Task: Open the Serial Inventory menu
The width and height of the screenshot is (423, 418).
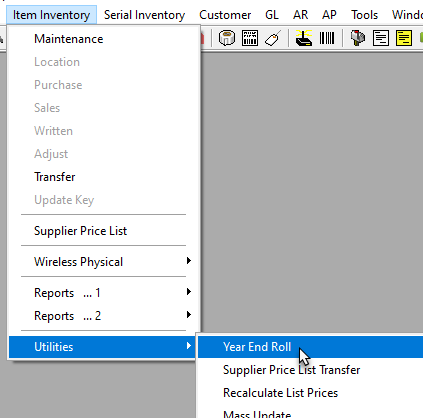Action: tap(144, 15)
